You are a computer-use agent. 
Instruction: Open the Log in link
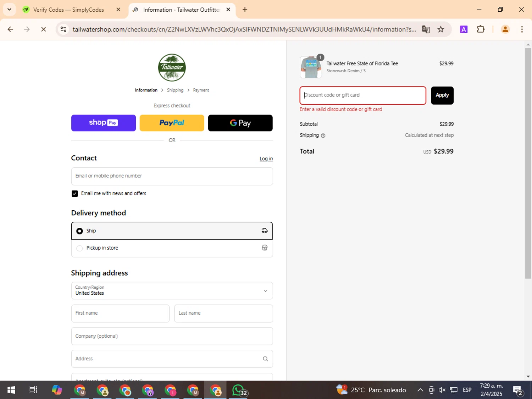coord(266,159)
